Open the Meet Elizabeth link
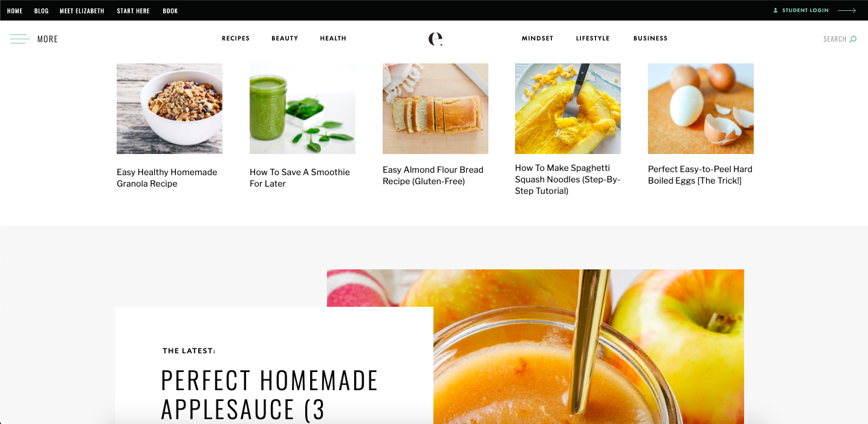The height and width of the screenshot is (424, 868). point(82,11)
